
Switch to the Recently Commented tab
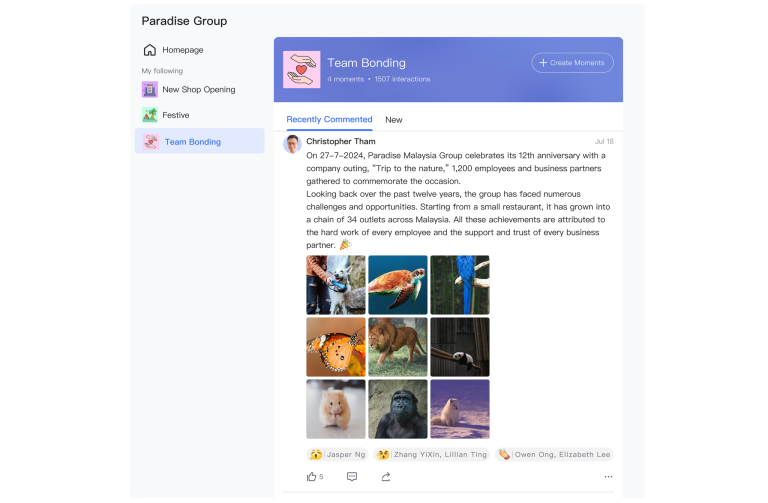pos(329,120)
